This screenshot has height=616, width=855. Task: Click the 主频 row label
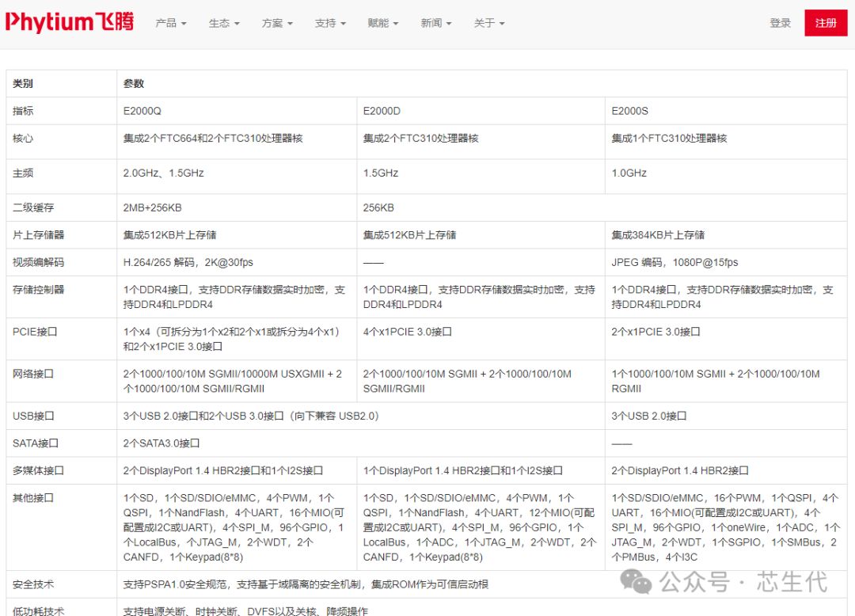(x=21, y=173)
